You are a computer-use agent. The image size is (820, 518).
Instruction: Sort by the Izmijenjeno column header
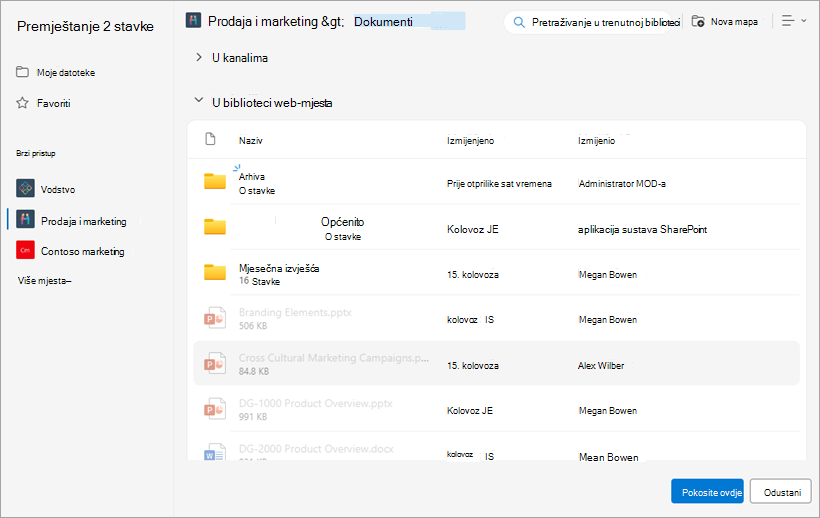[x=470, y=141]
